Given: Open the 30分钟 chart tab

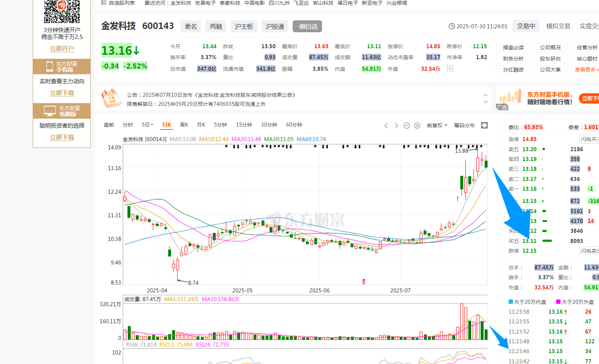Looking at the screenshot, I should point(269,125).
